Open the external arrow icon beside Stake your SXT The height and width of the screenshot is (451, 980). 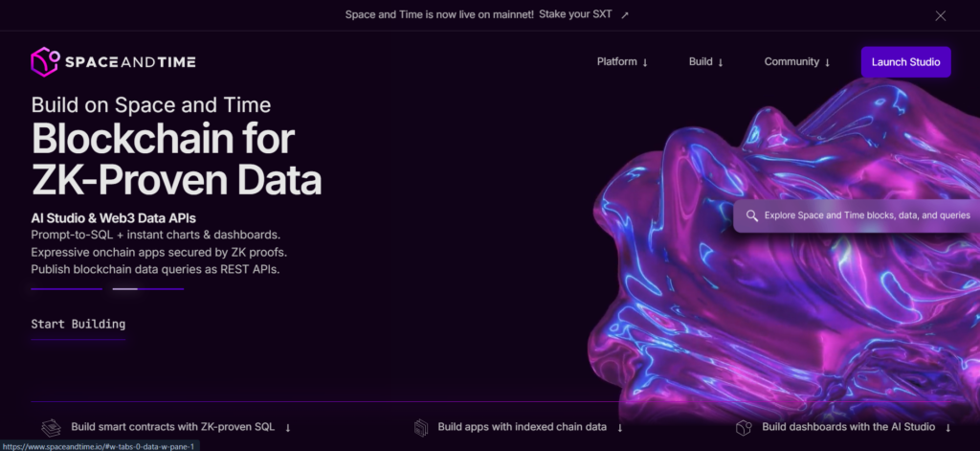pos(624,15)
